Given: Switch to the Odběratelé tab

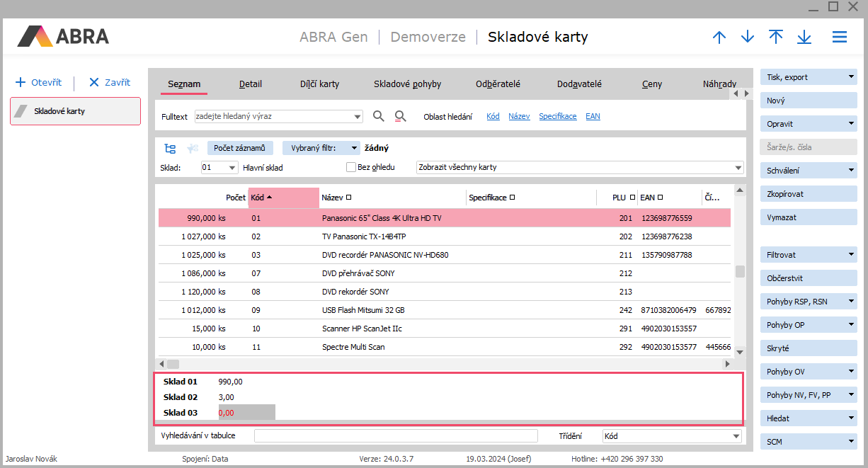Looking at the screenshot, I should point(498,84).
